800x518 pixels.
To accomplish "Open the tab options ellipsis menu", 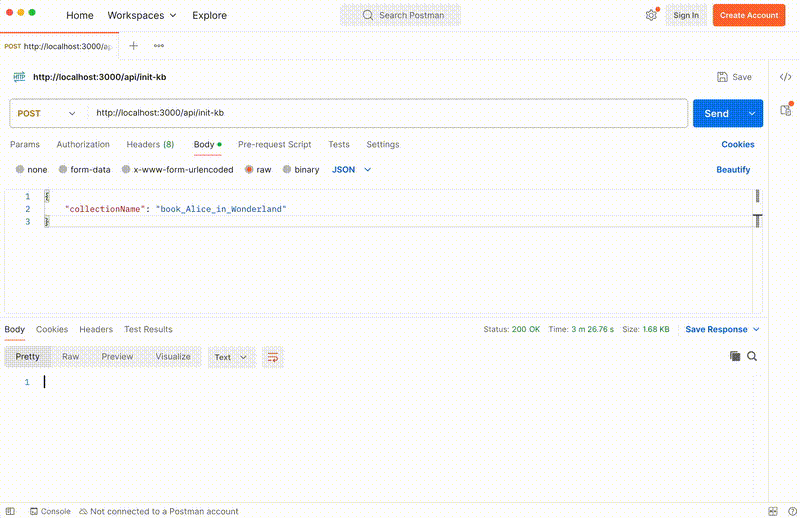I will coord(159,46).
